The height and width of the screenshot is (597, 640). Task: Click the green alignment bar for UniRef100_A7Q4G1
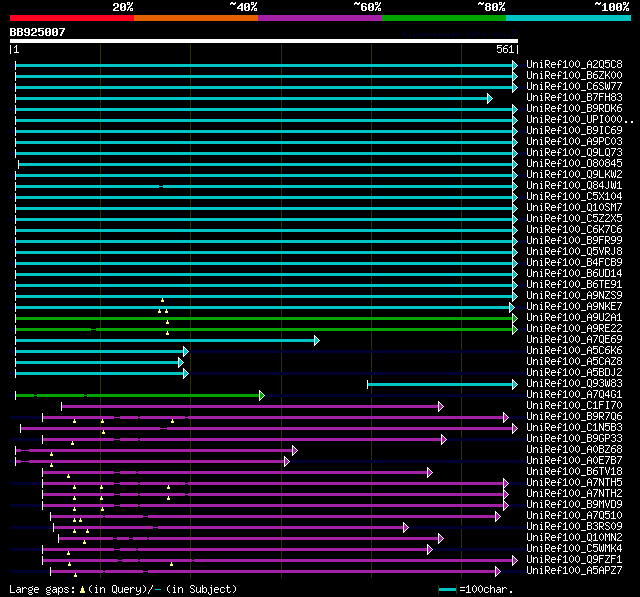pos(140,395)
